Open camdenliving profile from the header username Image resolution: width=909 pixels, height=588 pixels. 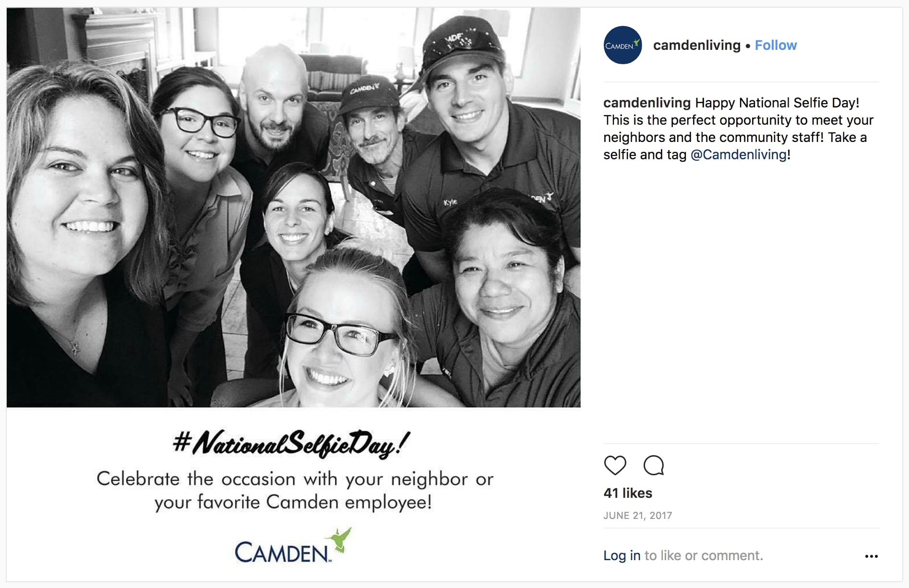click(x=696, y=45)
